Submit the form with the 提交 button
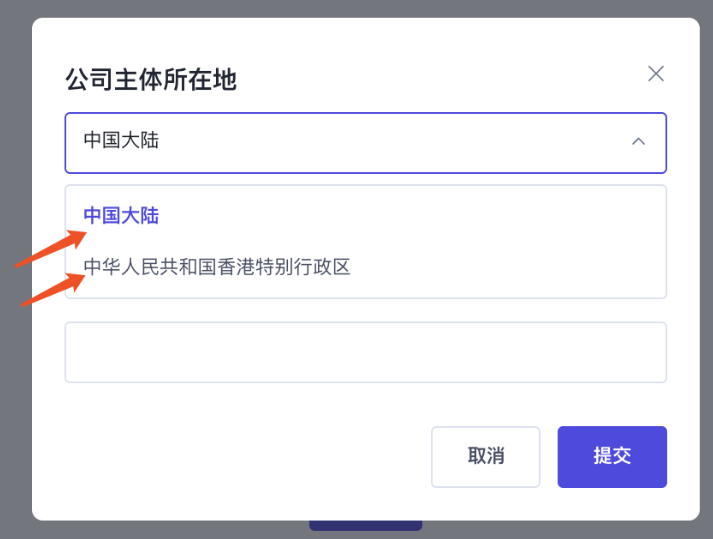713x539 pixels. coord(612,457)
